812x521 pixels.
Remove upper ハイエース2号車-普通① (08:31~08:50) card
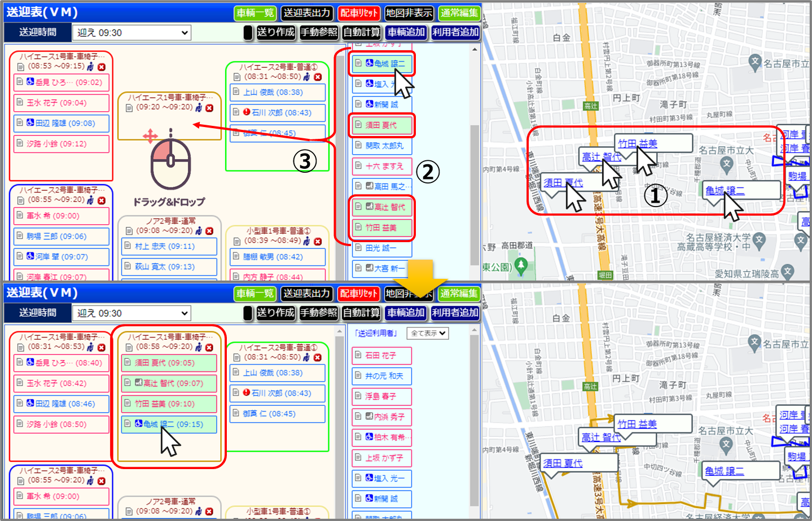[x=318, y=77]
